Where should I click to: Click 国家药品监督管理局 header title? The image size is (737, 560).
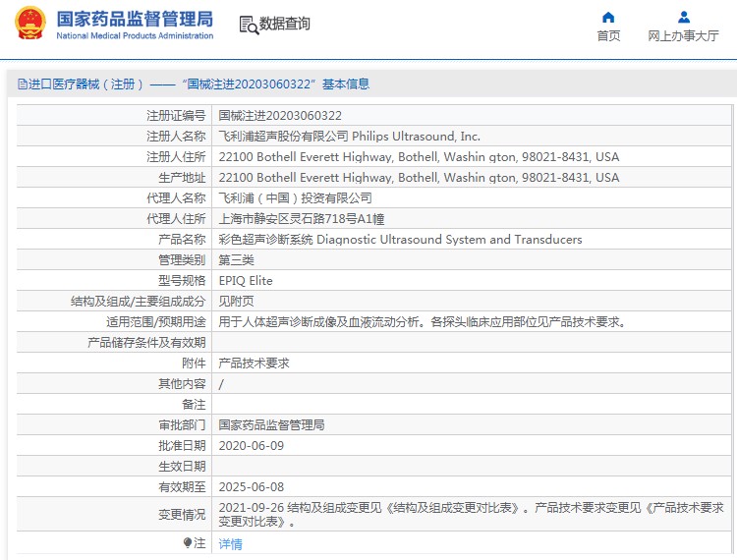coord(135,19)
